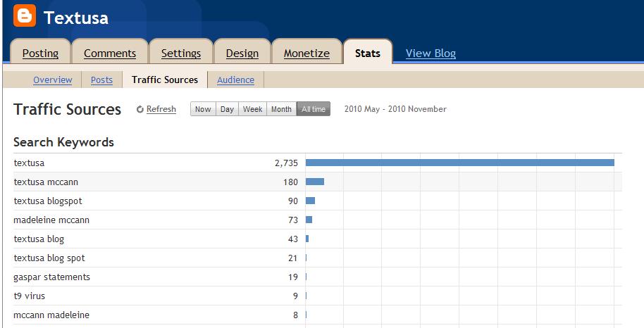
Task: Select the Stats tab
Action: pos(368,53)
